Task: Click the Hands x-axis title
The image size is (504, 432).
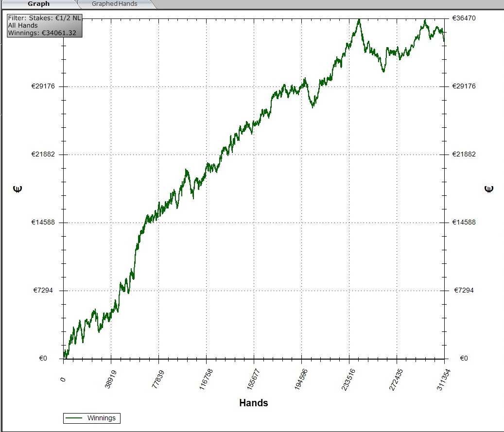Action: coord(253,403)
